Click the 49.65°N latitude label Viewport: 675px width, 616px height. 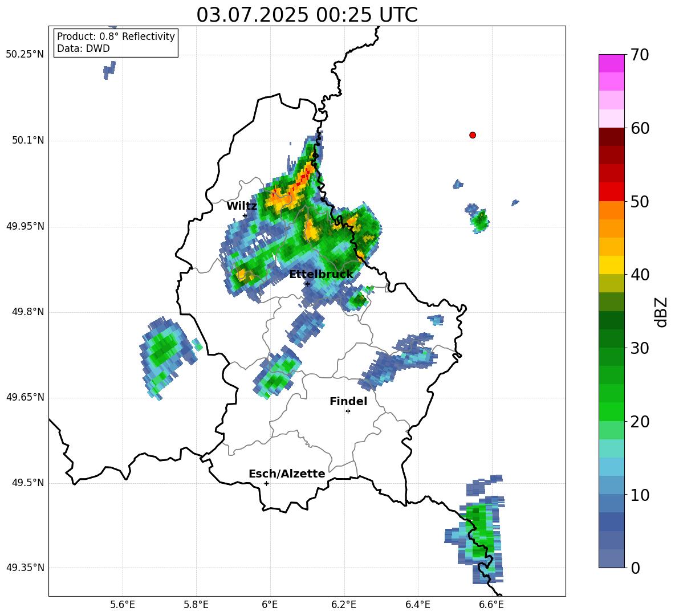[x=25, y=397]
